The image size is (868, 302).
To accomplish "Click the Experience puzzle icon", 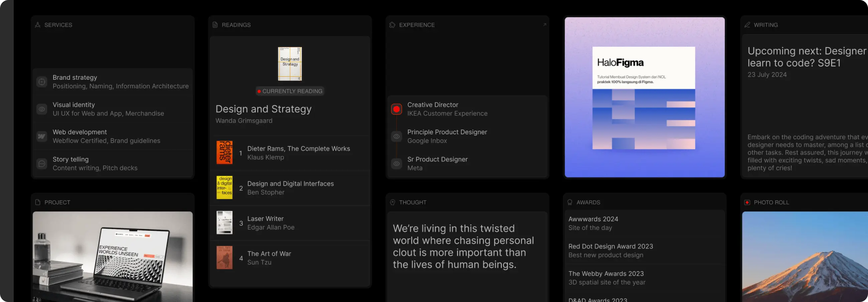I will click(392, 25).
